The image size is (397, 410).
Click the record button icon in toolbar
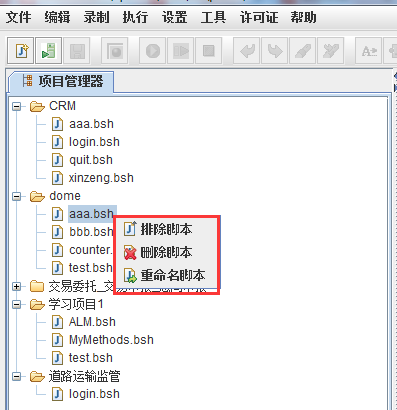tap(115, 51)
